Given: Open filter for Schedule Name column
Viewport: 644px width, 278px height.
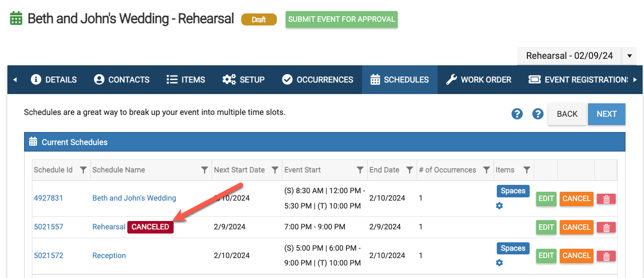Looking at the screenshot, I should point(204,170).
